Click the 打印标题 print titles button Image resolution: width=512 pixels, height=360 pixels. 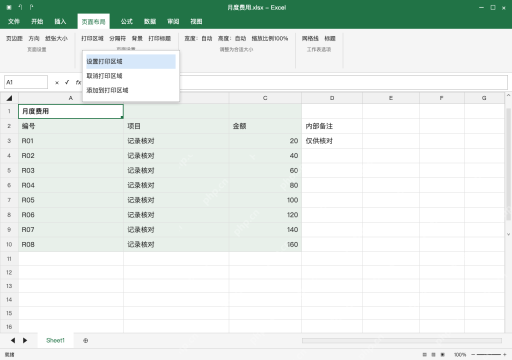[160, 39]
